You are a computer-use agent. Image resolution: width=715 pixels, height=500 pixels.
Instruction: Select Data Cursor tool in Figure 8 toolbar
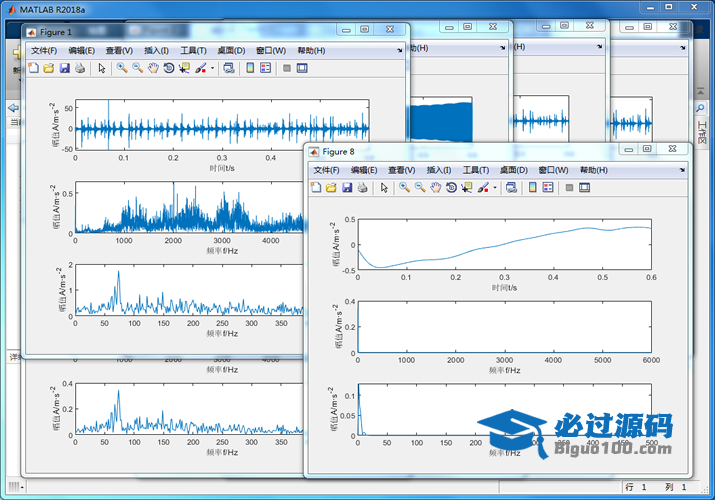point(467,188)
